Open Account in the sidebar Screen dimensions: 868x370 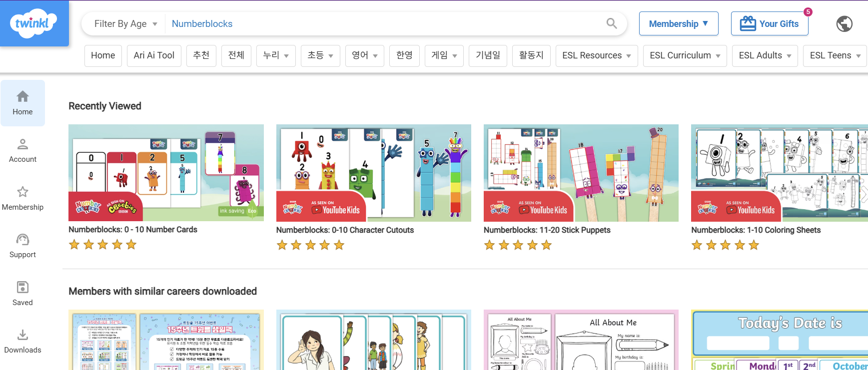[22, 151]
